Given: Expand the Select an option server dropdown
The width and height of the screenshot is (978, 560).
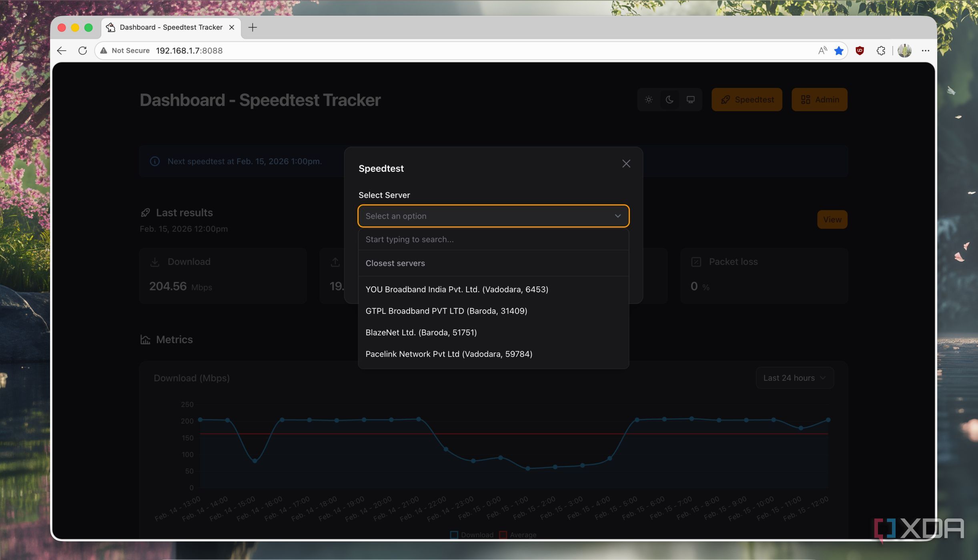Looking at the screenshot, I should (x=493, y=216).
